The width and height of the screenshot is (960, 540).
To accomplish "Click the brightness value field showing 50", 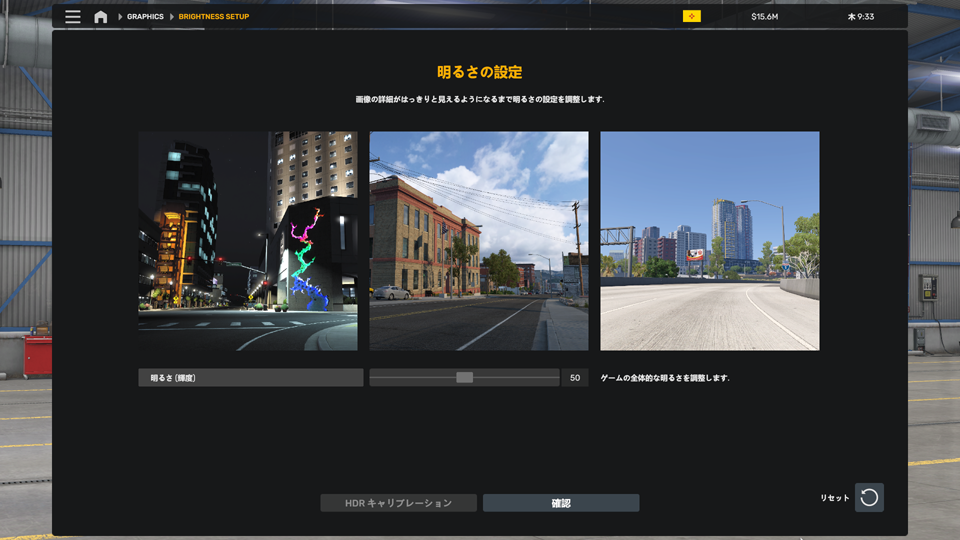I will tap(575, 378).
